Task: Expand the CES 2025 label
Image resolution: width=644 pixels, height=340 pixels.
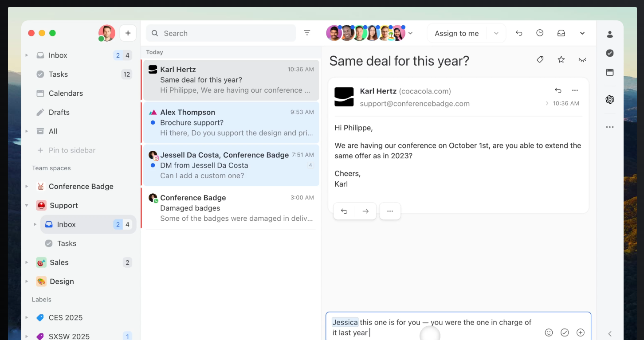Action: (x=26, y=317)
